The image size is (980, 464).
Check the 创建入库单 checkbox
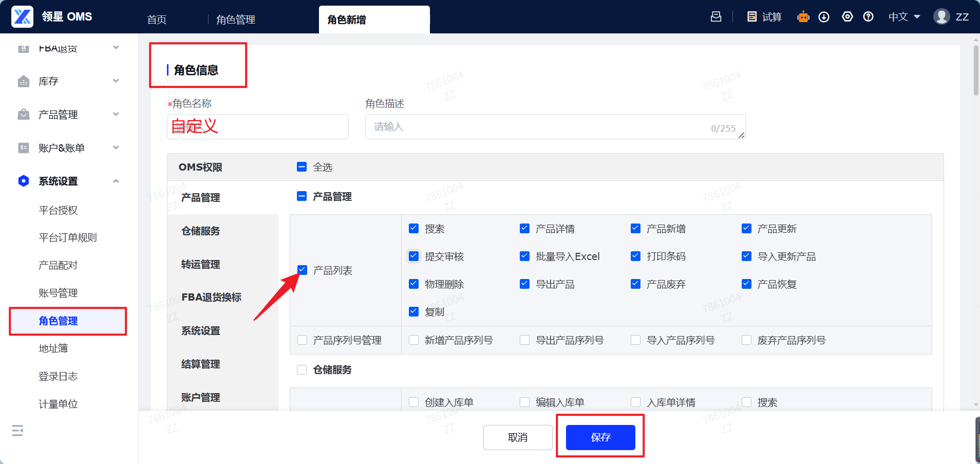413,402
